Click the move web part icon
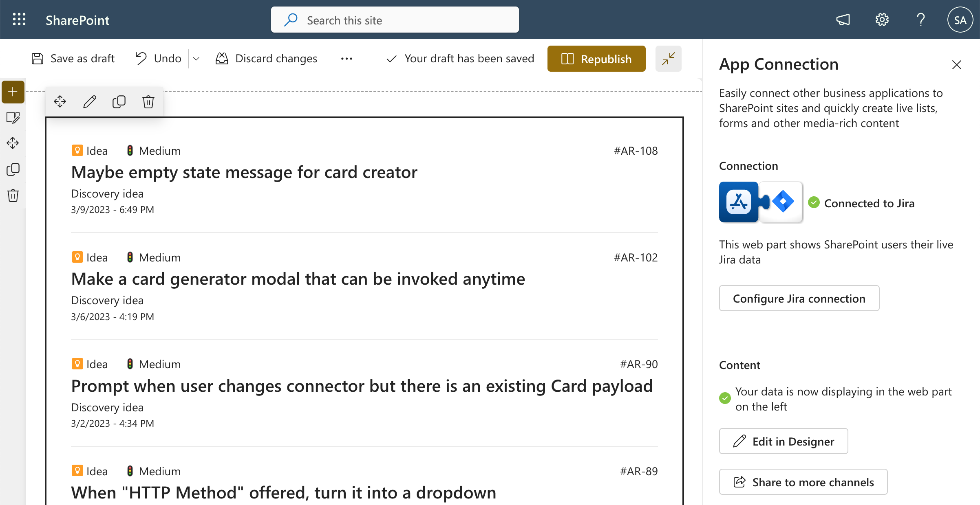The height and width of the screenshot is (505, 980). coord(60,101)
